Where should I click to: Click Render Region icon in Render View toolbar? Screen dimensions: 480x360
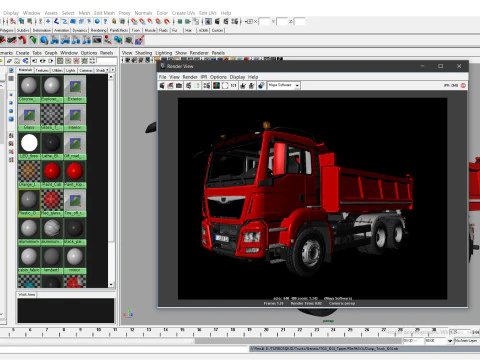point(170,86)
